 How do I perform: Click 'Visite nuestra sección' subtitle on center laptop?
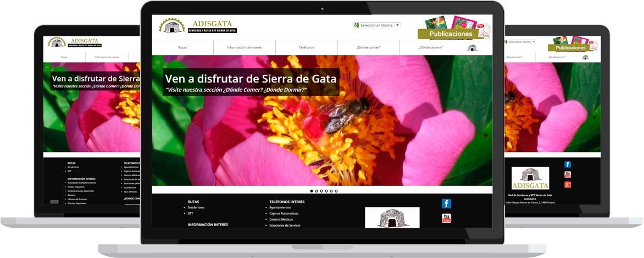[x=236, y=90]
